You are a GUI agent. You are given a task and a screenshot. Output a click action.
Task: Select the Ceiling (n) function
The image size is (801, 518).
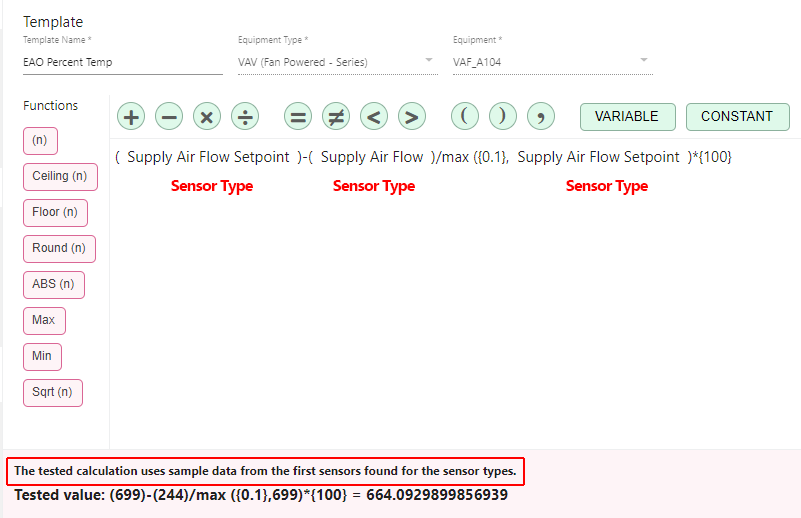[59, 176]
